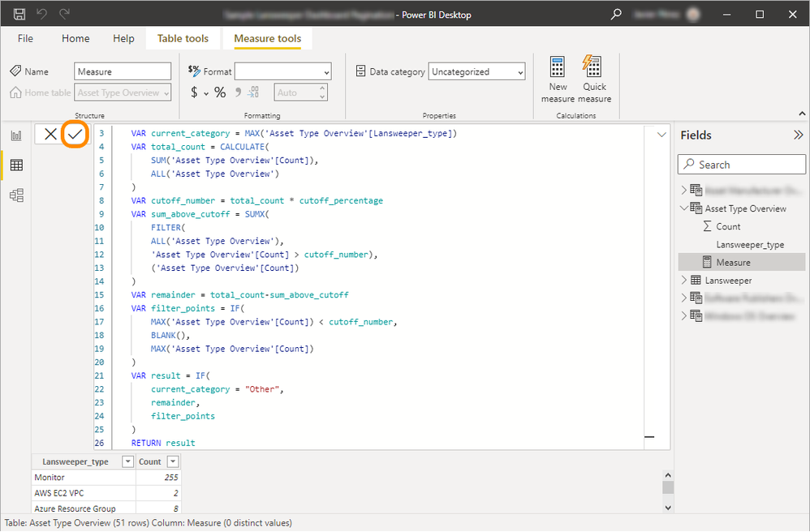Click the Save icon in title bar
This screenshot has height=532, width=810.
(x=19, y=15)
